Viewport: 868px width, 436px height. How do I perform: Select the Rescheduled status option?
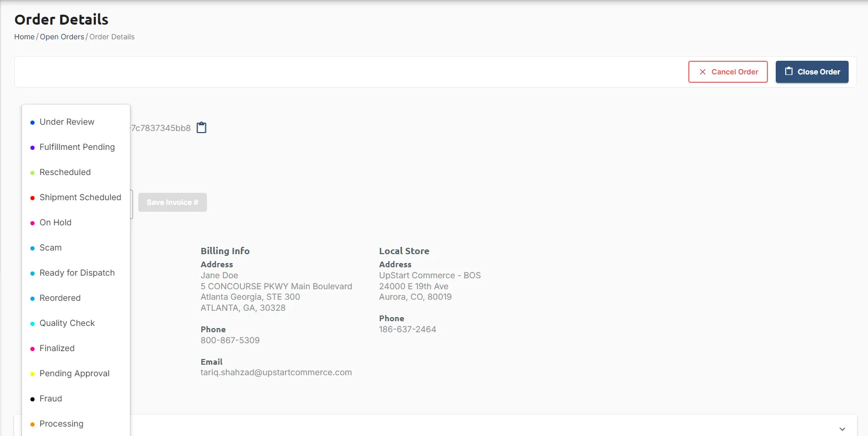tap(76, 172)
